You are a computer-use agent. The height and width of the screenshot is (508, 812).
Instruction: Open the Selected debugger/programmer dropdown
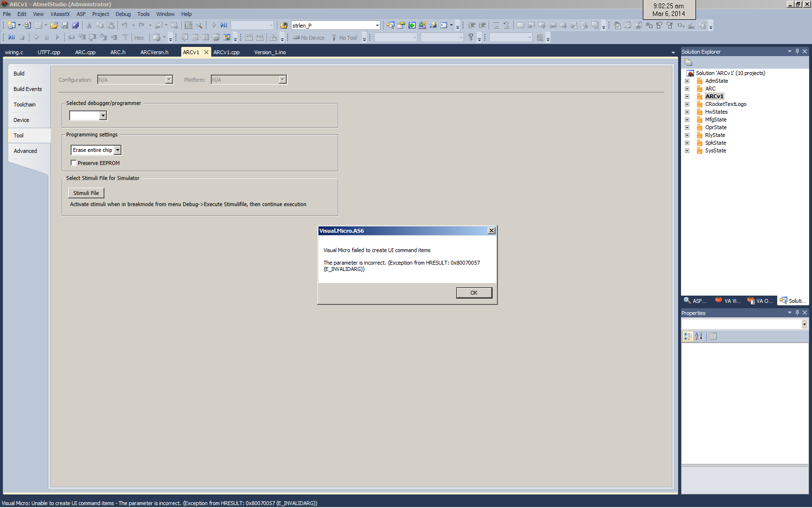(x=103, y=116)
